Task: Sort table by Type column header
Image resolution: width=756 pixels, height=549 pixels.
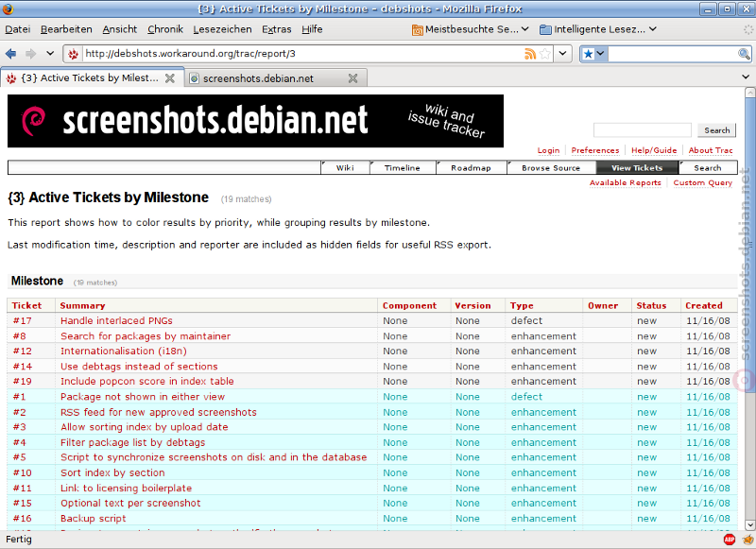Action: point(522,305)
